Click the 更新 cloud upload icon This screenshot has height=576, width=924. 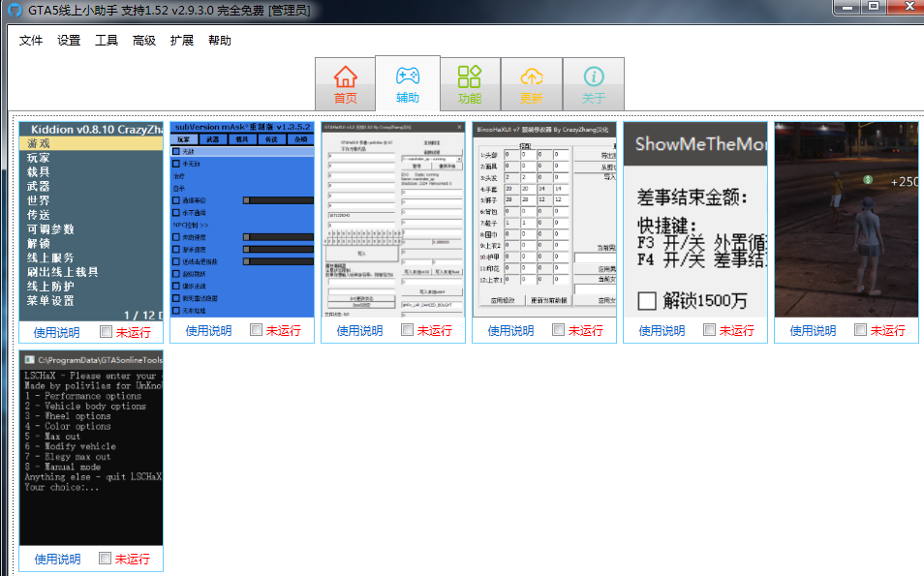[x=532, y=77]
